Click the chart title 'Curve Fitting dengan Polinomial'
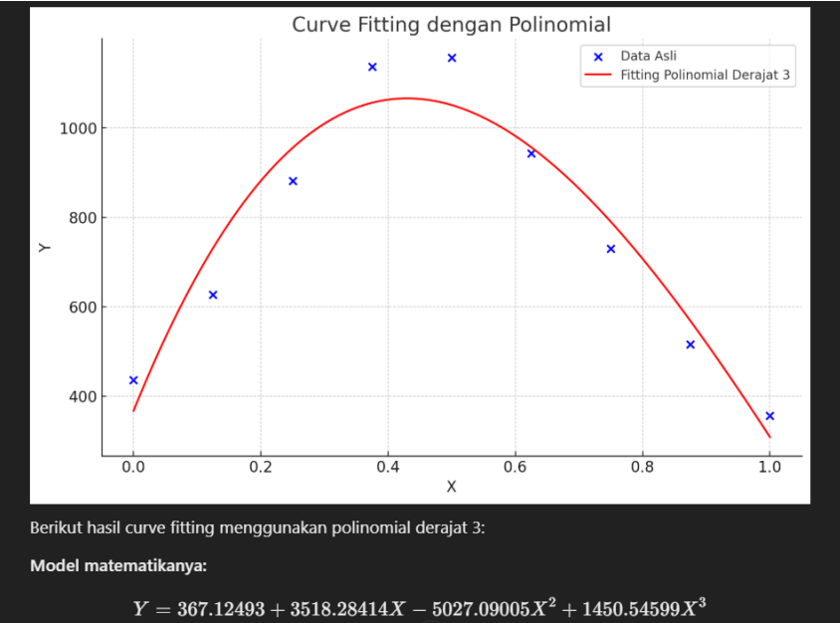 tap(451, 24)
